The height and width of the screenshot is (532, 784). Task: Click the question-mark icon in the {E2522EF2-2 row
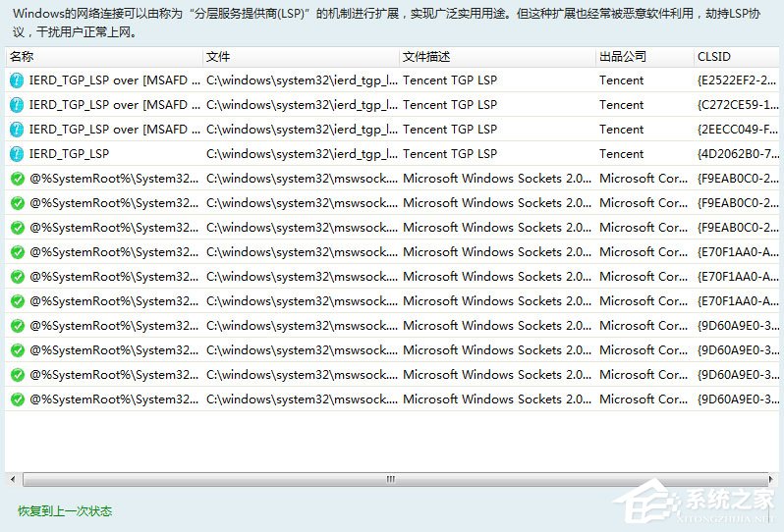pos(17,80)
